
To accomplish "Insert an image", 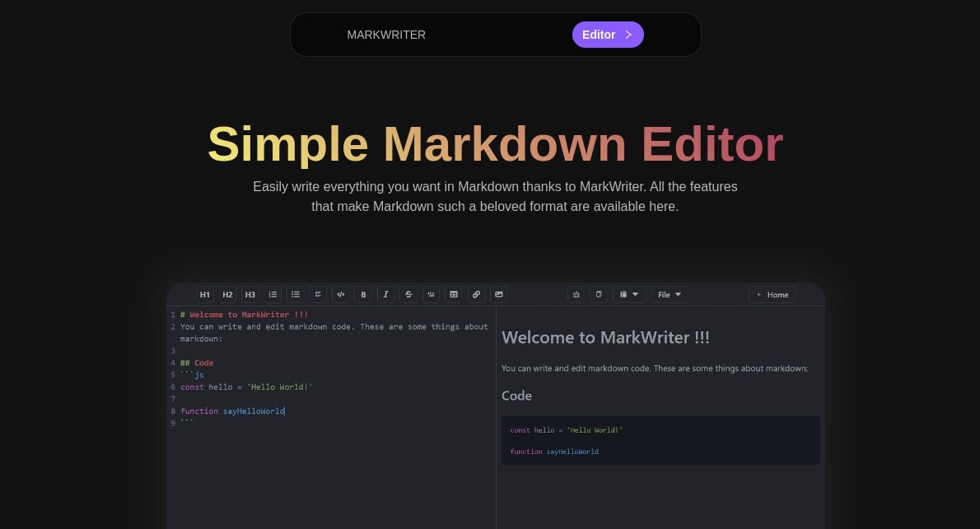I will click(x=498, y=294).
